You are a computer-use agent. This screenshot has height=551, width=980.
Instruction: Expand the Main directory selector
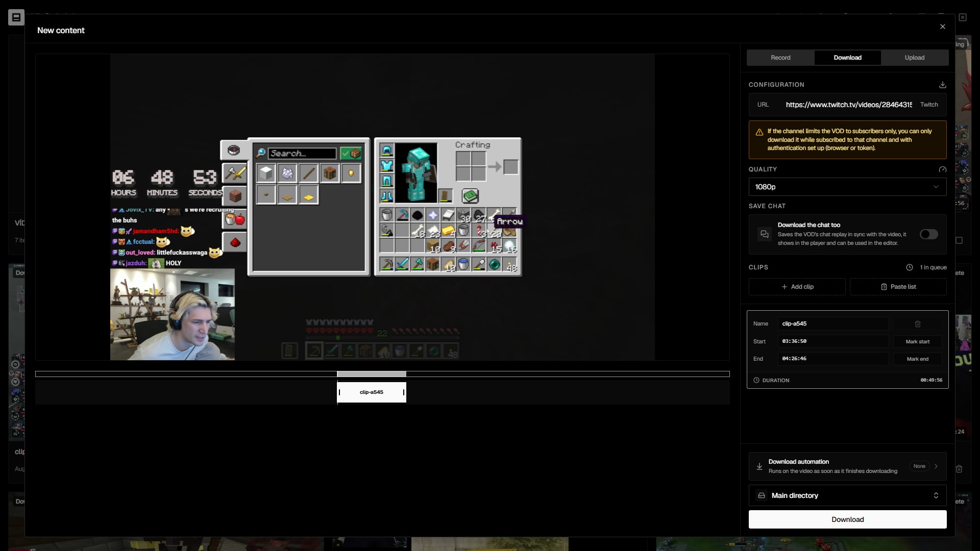[847, 495]
